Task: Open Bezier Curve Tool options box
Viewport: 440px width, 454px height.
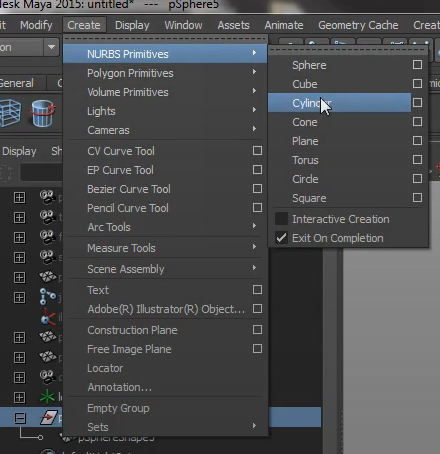Action: pyautogui.click(x=257, y=189)
